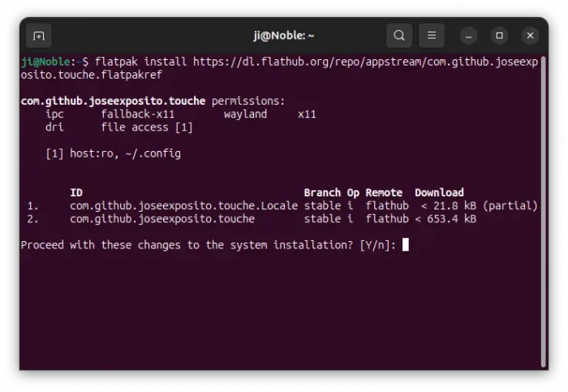This screenshot has height=392, width=568.
Task: Click the search magnifier icon
Action: pos(399,36)
